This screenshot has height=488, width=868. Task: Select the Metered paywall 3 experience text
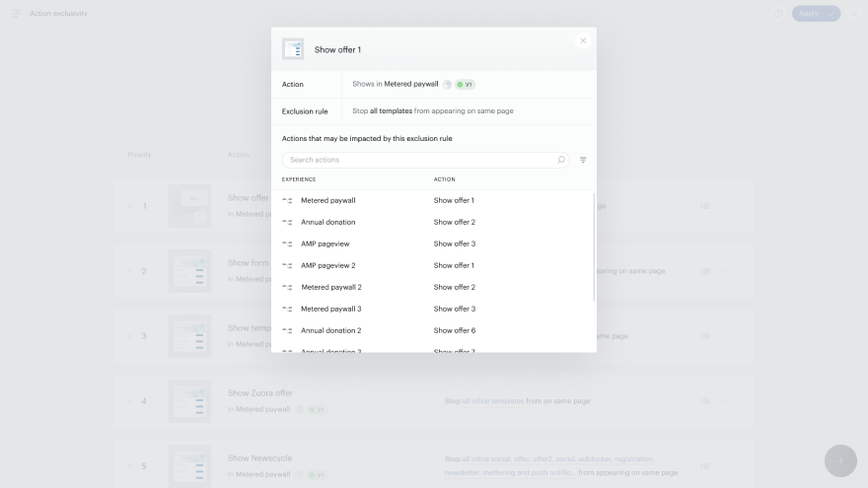pyautogui.click(x=331, y=309)
